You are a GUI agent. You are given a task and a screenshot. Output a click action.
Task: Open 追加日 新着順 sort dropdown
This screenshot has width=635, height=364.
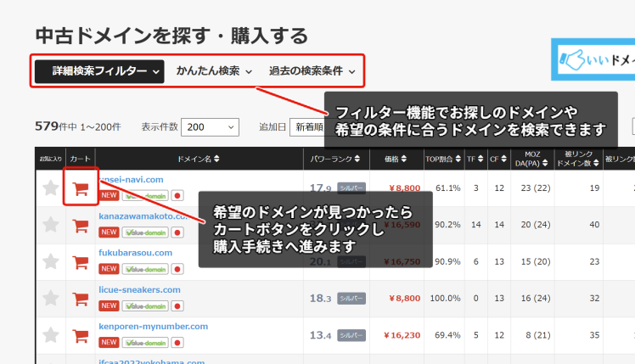pos(307,127)
